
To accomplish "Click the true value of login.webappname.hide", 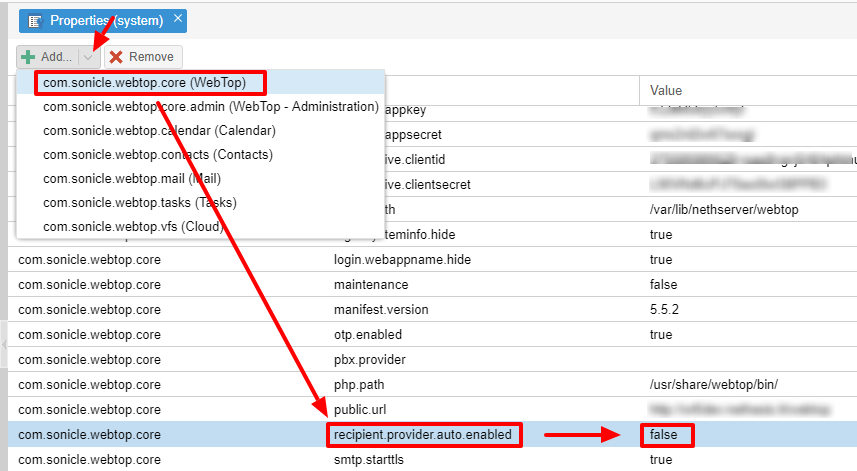I will [661, 260].
